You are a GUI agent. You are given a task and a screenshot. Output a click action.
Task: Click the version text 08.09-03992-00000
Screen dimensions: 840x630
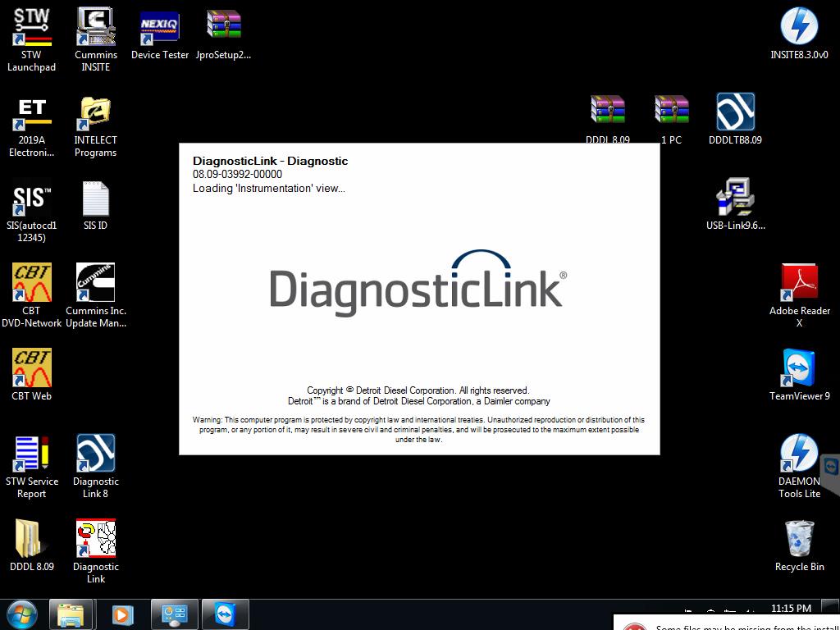[237, 174]
